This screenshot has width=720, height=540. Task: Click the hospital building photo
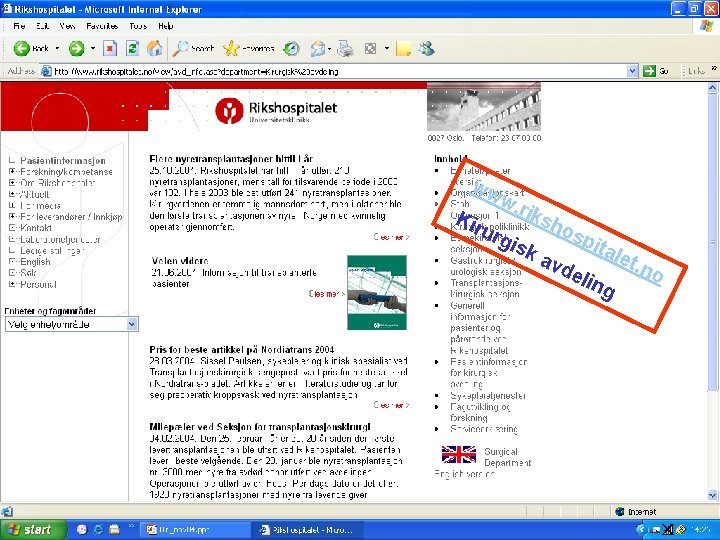484,107
